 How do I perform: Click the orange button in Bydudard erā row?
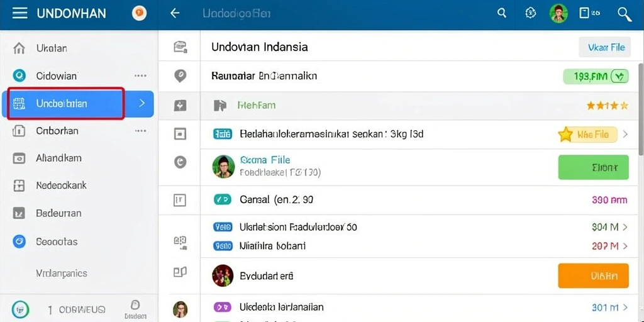coord(594,275)
